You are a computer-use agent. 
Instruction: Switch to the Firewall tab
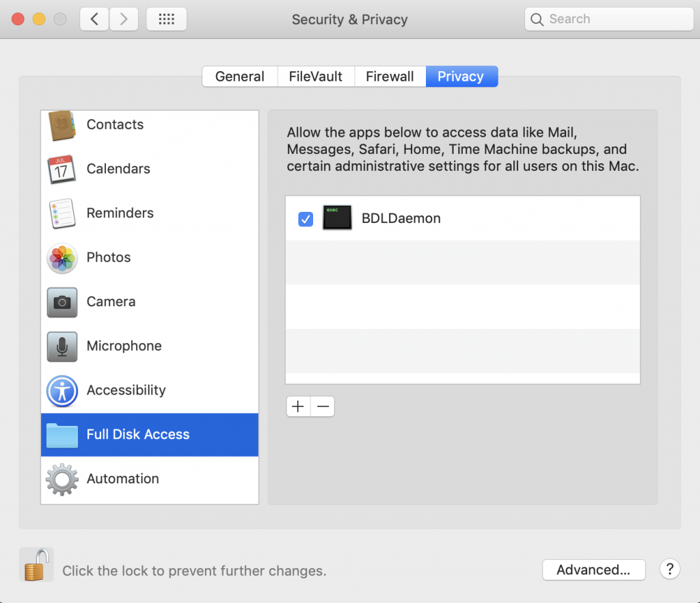(390, 77)
